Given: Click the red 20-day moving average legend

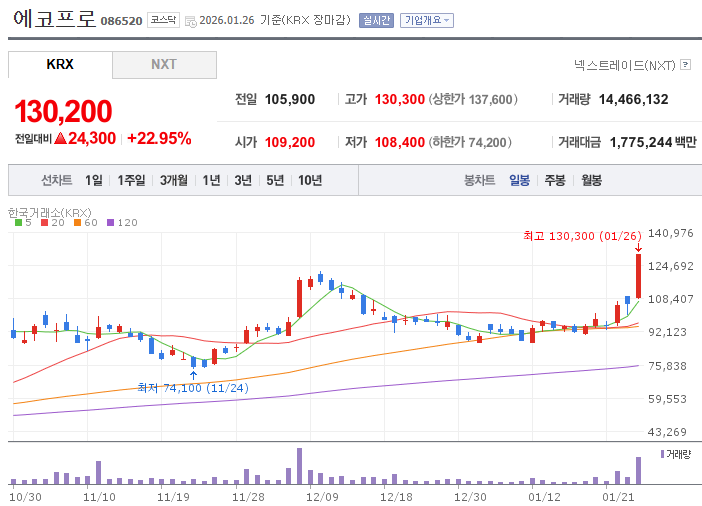Looking at the screenshot, I should coord(53,223).
